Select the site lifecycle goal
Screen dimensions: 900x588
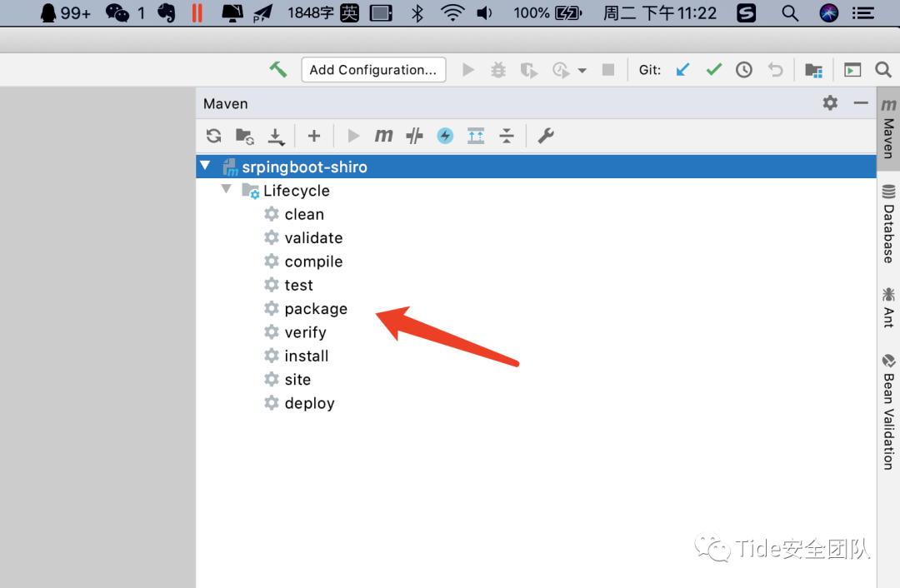pos(297,379)
